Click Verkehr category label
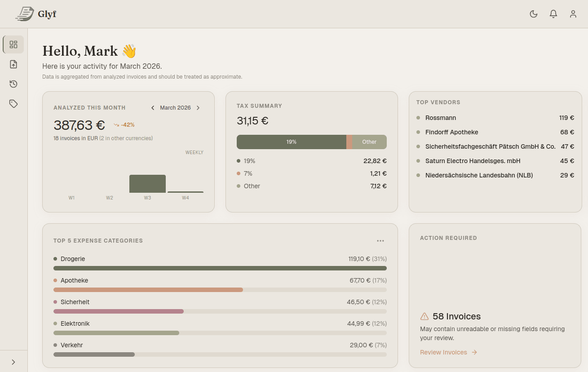588x372 pixels. [72, 345]
